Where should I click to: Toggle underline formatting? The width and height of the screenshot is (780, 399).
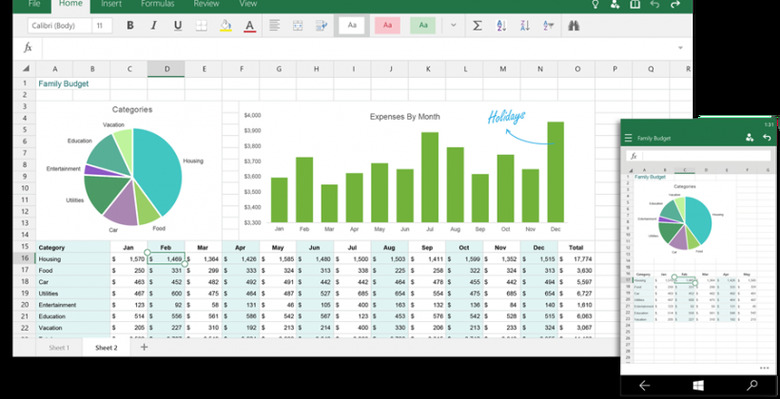178,25
